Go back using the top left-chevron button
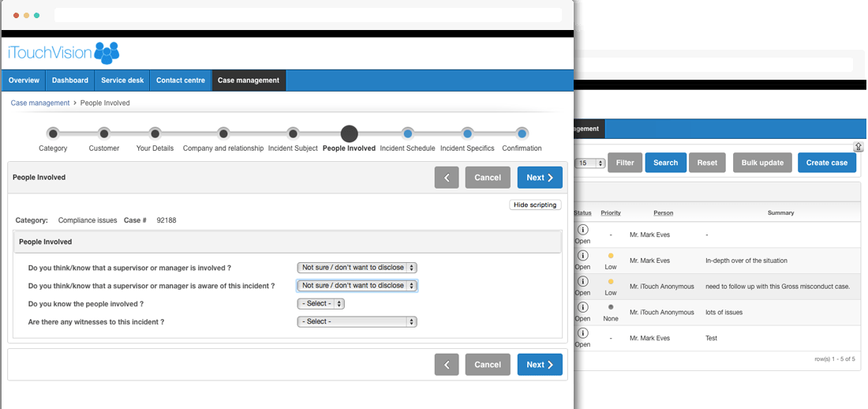868x409 pixels. [447, 178]
